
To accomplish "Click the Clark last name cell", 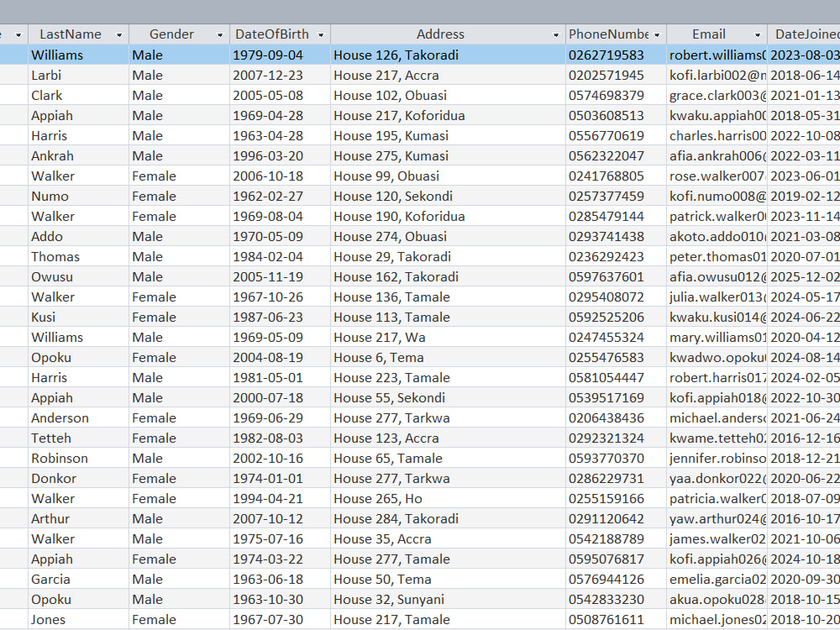I will tap(78, 96).
